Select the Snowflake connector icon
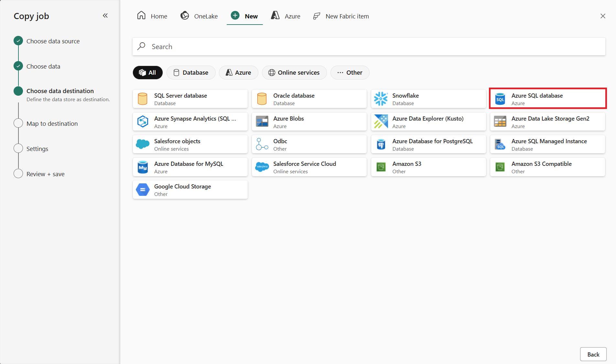The image size is (616, 364). 381,99
